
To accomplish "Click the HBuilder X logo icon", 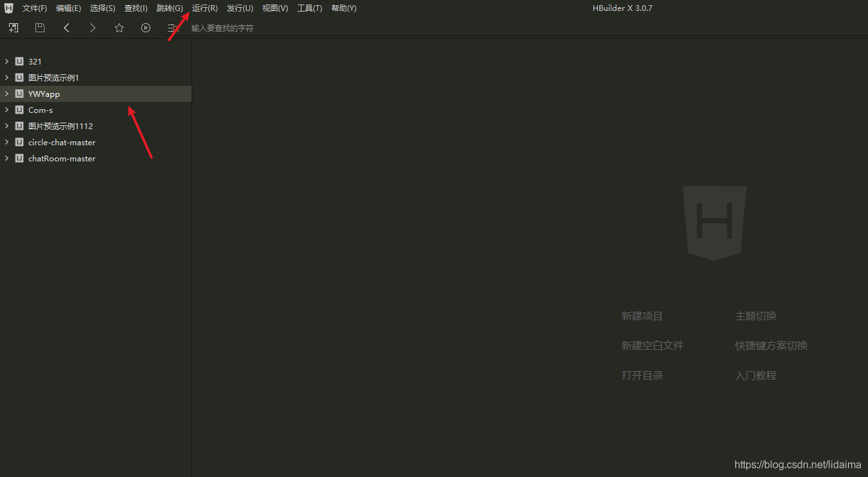I will [8, 8].
